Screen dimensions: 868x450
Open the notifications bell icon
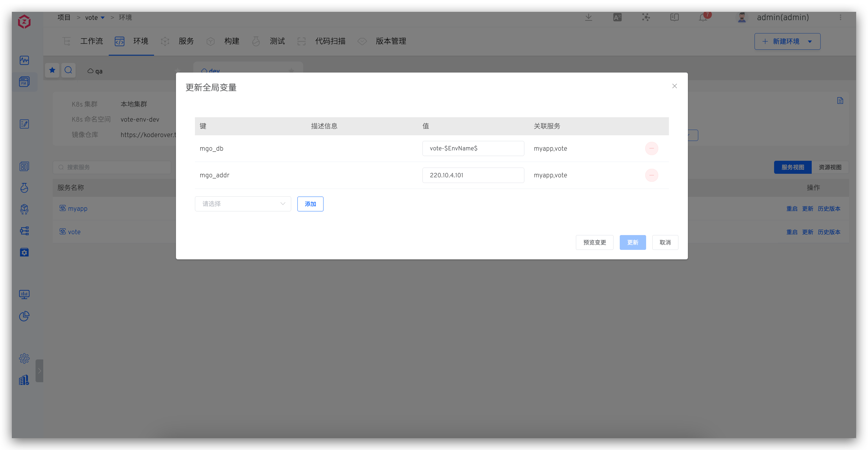[703, 17]
